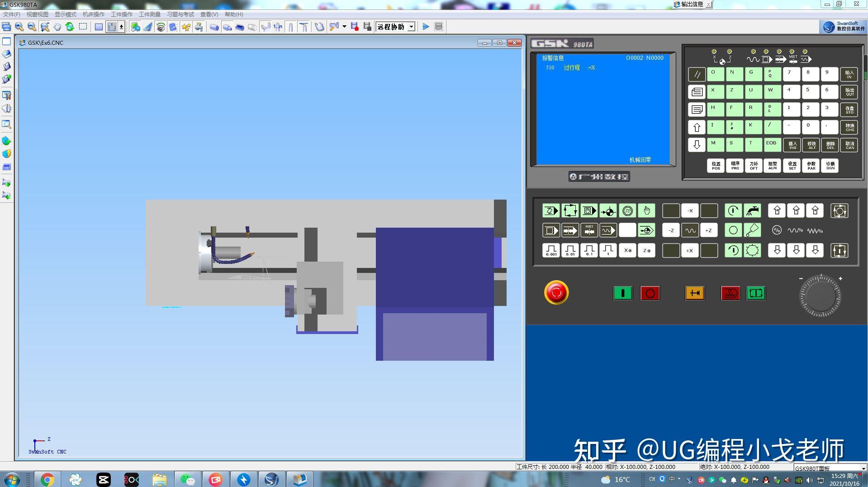Open the 习题与考试 menu
868x487 pixels.
click(180, 14)
